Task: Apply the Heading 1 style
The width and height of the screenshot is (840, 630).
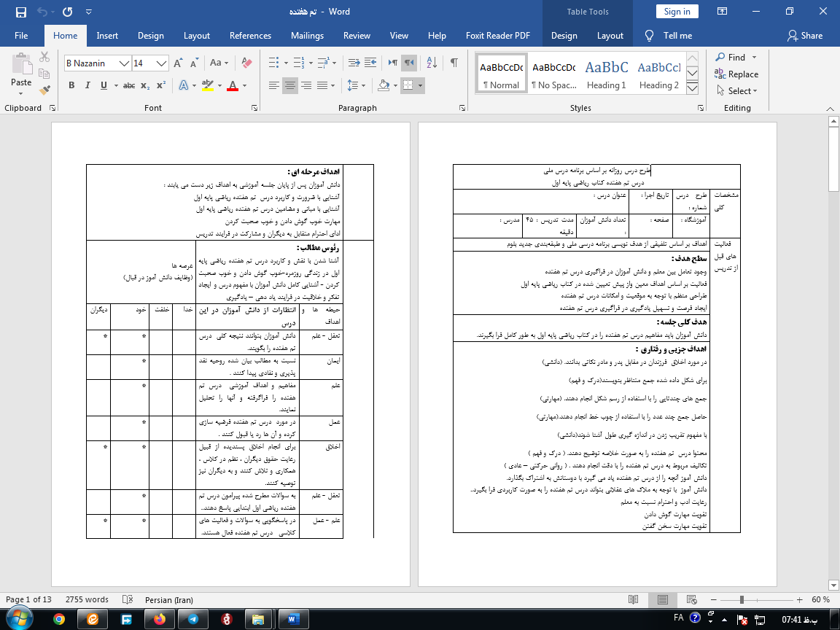Action: point(606,74)
